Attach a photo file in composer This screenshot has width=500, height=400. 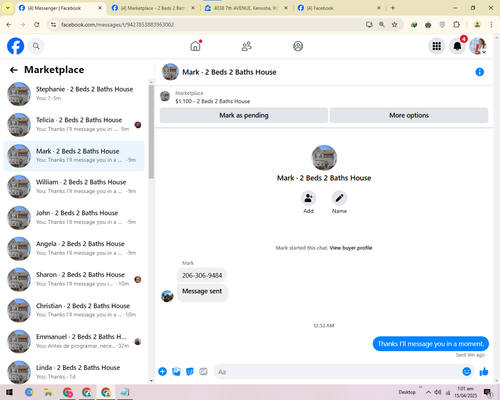pos(176,371)
